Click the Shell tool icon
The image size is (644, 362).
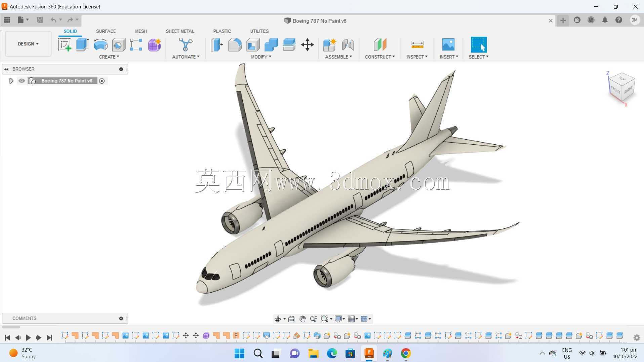click(253, 44)
